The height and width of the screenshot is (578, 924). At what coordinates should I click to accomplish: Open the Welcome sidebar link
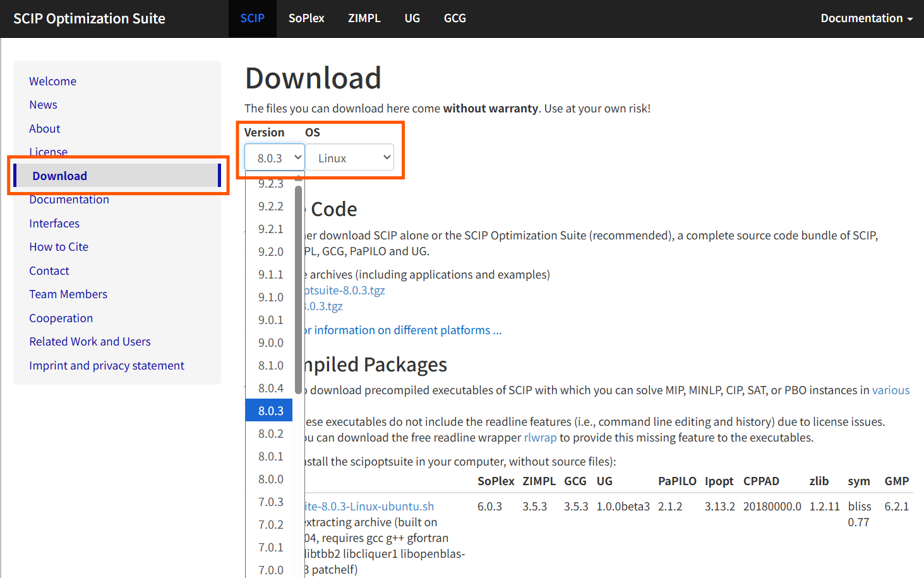52,81
